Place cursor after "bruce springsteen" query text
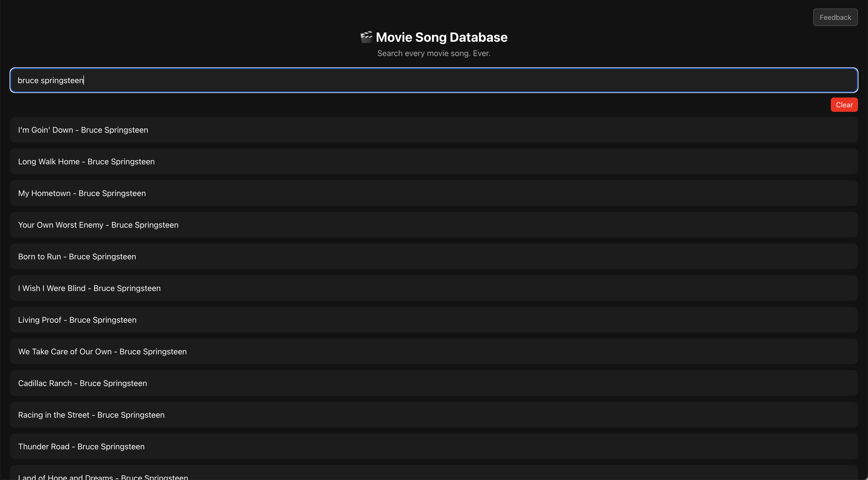 click(x=84, y=80)
